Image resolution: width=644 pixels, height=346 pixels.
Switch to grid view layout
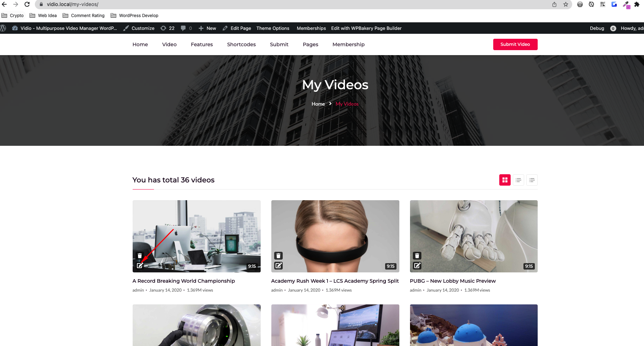click(x=505, y=180)
